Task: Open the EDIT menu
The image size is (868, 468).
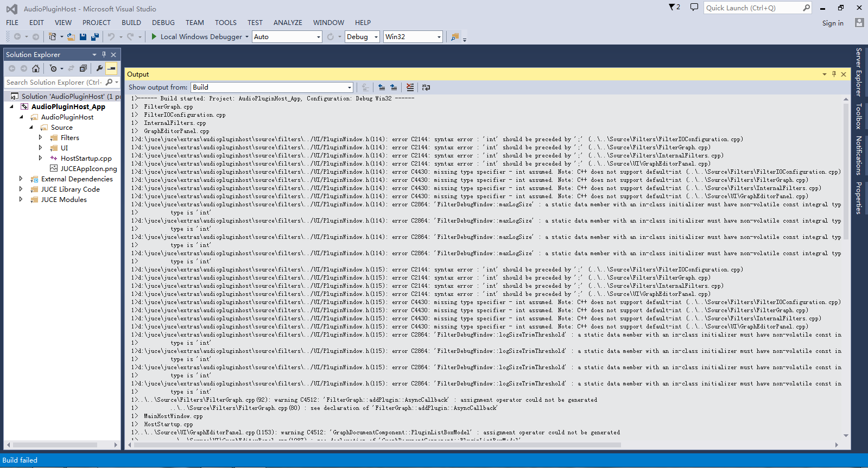Action: coord(36,22)
